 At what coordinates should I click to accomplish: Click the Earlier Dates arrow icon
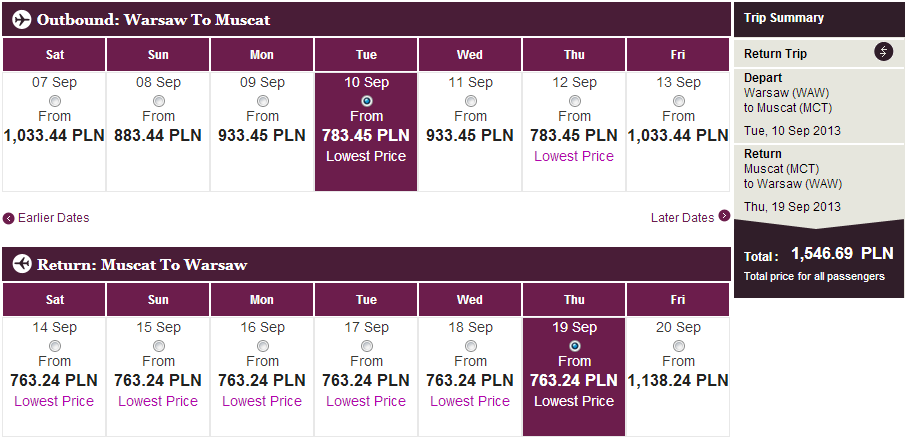9,218
